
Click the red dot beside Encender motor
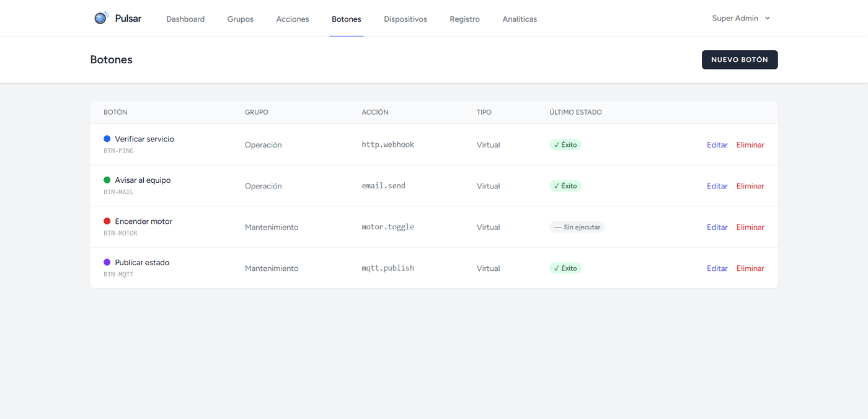coord(107,221)
